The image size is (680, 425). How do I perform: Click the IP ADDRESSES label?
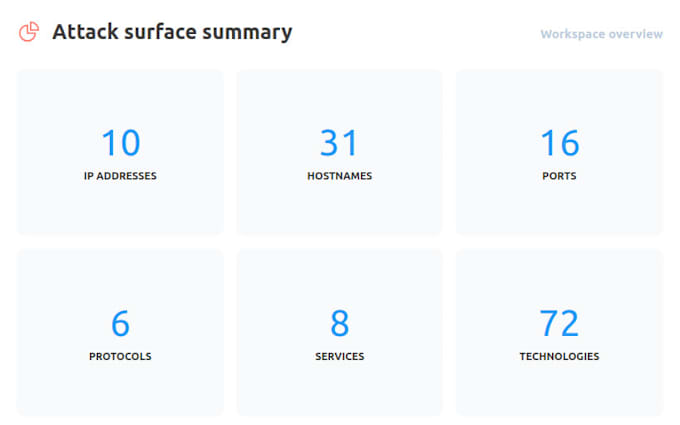tap(120, 176)
